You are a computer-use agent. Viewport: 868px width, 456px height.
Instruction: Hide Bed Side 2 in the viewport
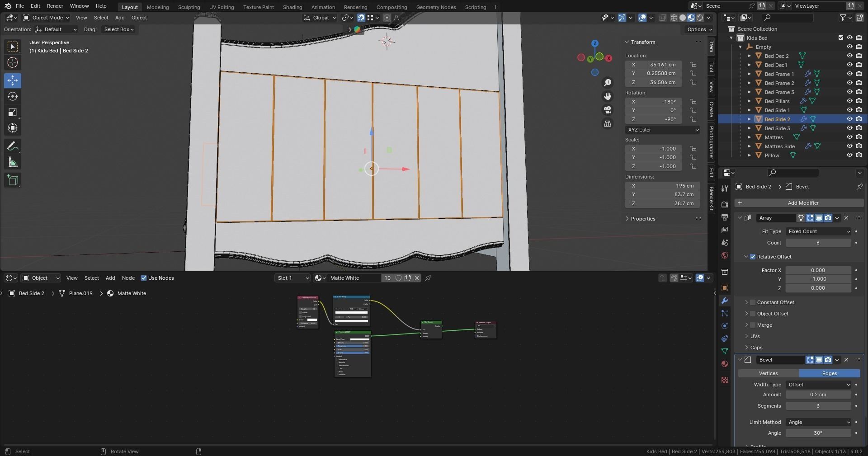click(x=849, y=119)
